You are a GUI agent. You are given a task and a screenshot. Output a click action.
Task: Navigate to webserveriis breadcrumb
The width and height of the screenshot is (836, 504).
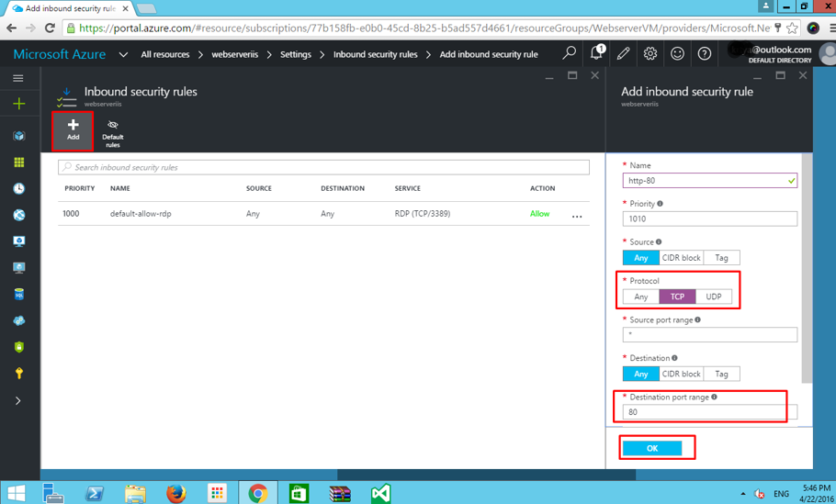click(234, 54)
